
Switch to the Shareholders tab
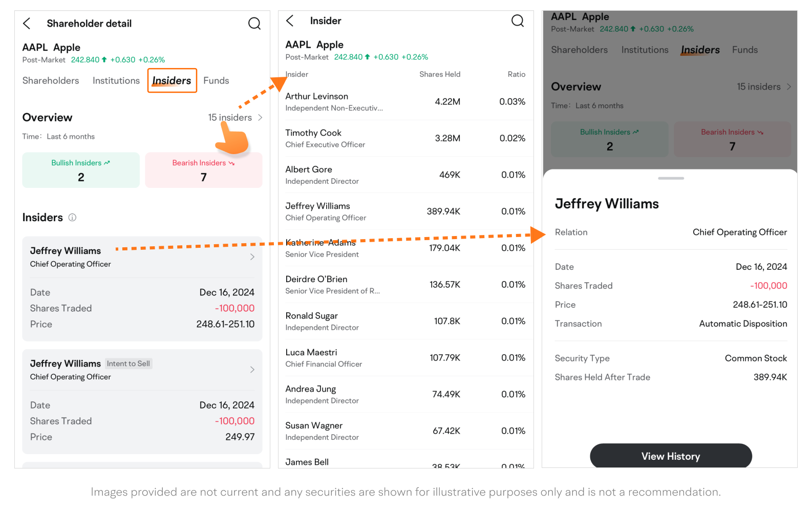point(51,81)
